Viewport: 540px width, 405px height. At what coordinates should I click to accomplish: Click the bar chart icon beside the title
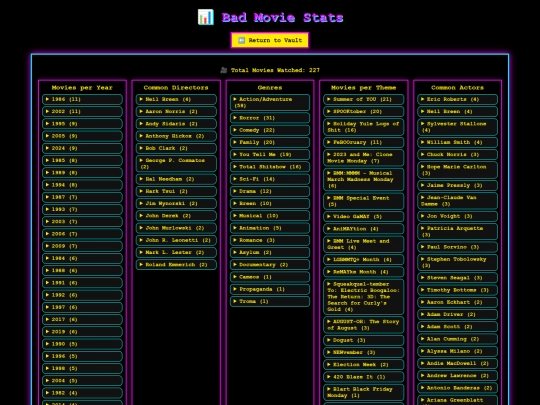[x=206, y=17]
